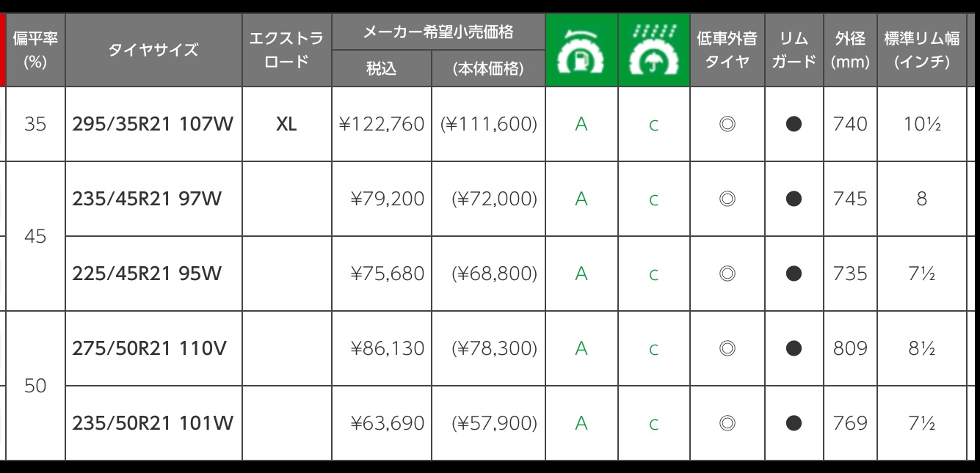Click the fuel efficiency tire icon in header

point(581,51)
